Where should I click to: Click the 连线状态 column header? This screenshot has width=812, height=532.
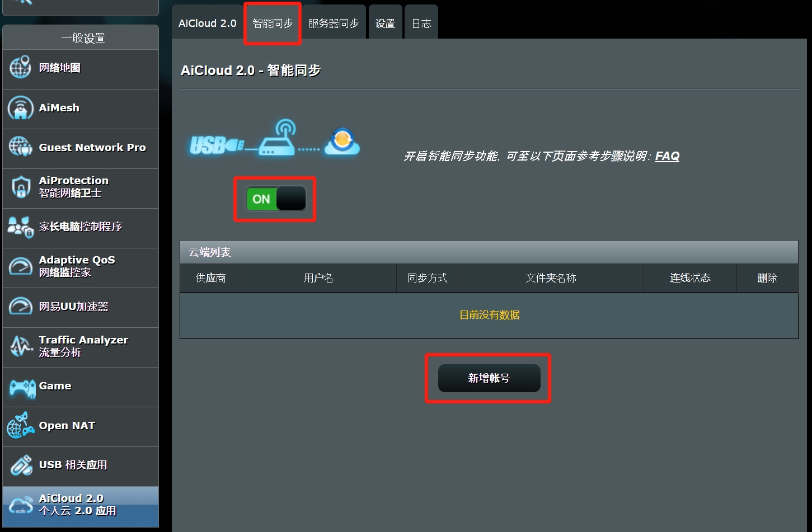690,278
